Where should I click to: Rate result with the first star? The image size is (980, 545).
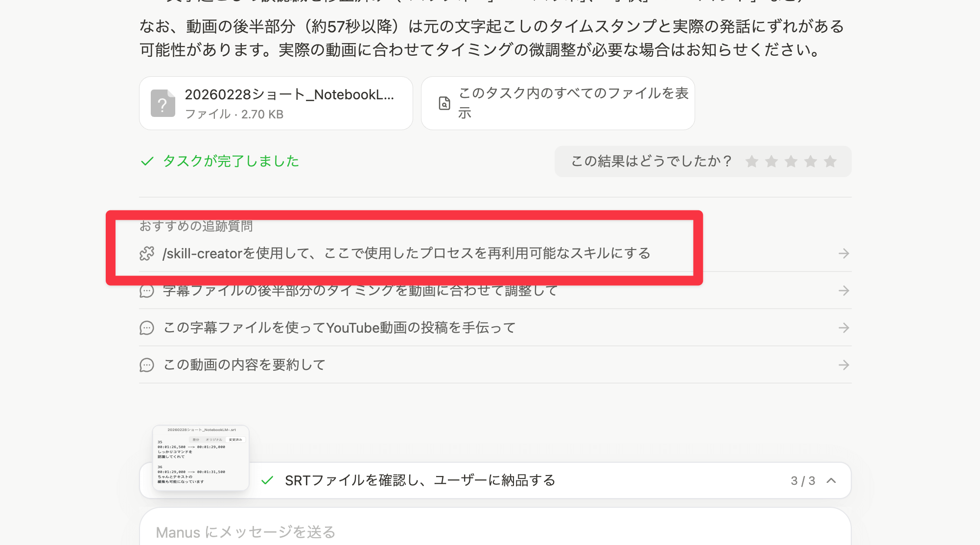click(752, 161)
